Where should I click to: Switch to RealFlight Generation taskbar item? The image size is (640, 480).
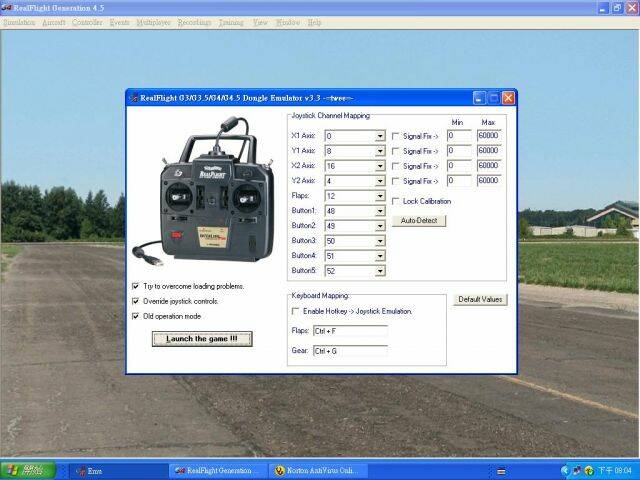[x=218, y=471]
